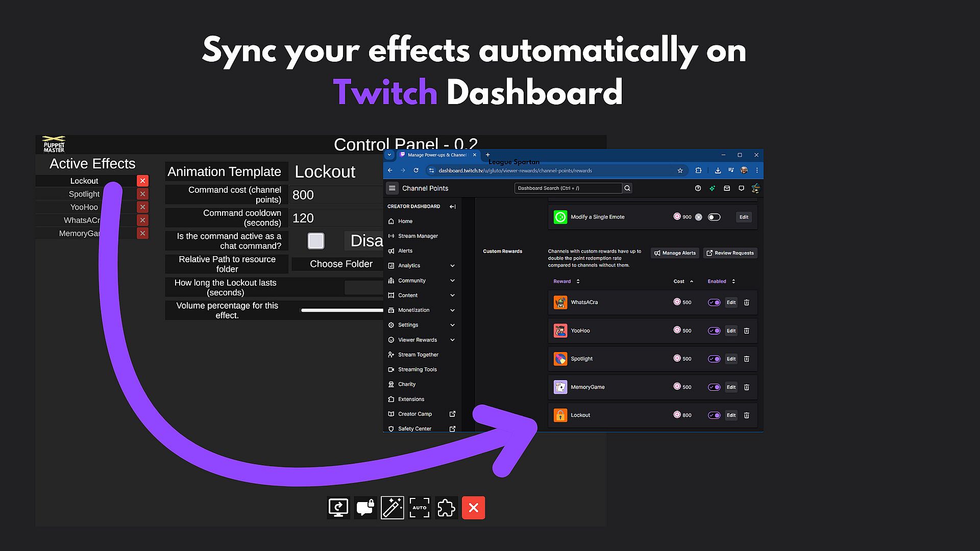Enable the Modify a Single Emote toggle
Screen dimensions: 980x551
point(714,217)
